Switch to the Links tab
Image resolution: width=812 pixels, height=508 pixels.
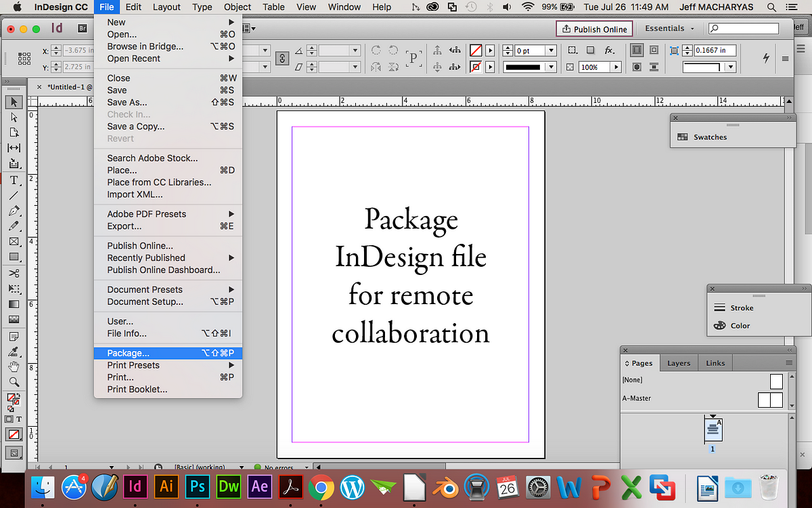[x=715, y=363]
